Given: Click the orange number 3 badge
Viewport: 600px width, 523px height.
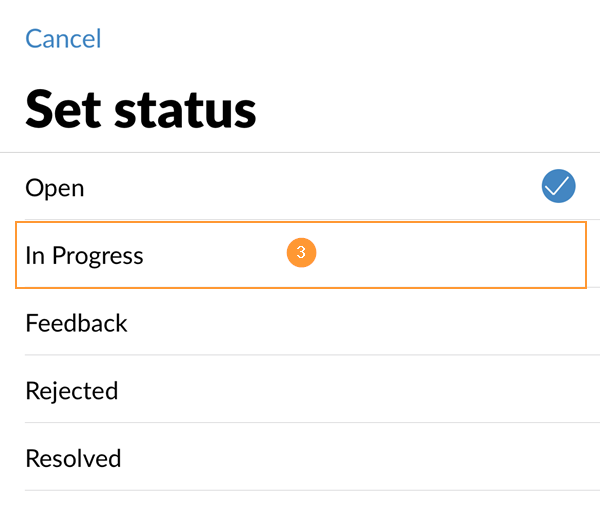Looking at the screenshot, I should tap(301, 254).
